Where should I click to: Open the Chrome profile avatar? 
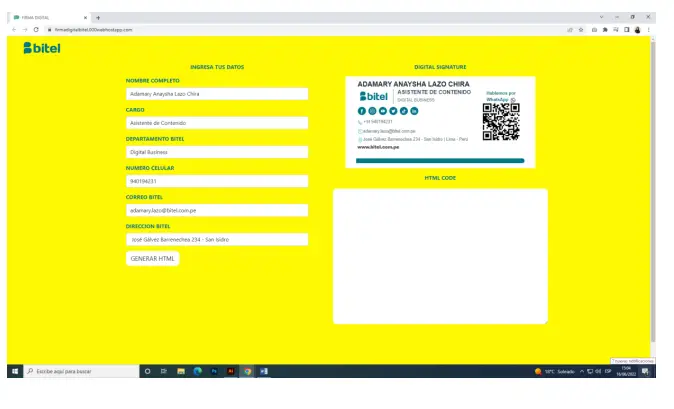(637, 30)
